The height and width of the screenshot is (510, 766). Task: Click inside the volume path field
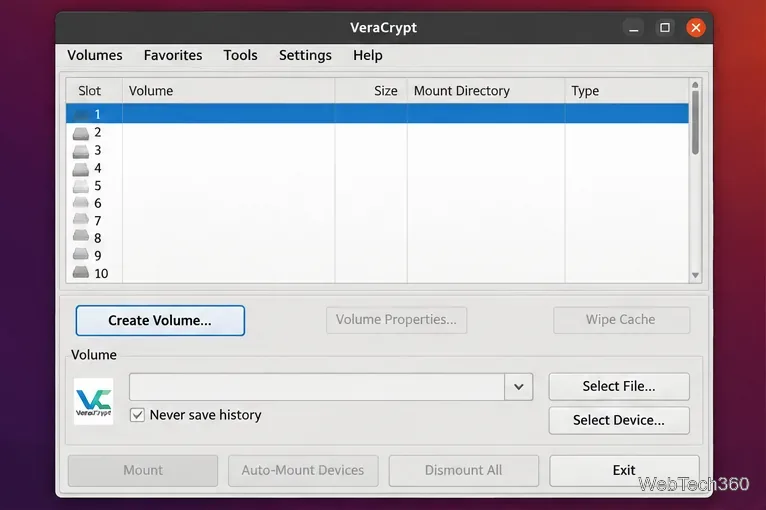click(317, 387)
